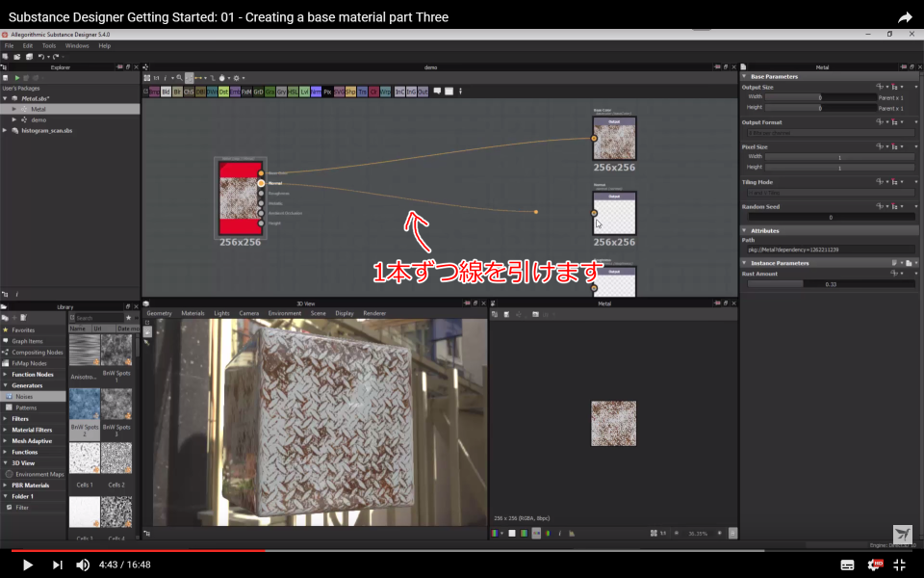The width and height of the screenshot is (924, 578).
Task: Exit YouTube fullscreen mode
Action: tap(899, 565)
